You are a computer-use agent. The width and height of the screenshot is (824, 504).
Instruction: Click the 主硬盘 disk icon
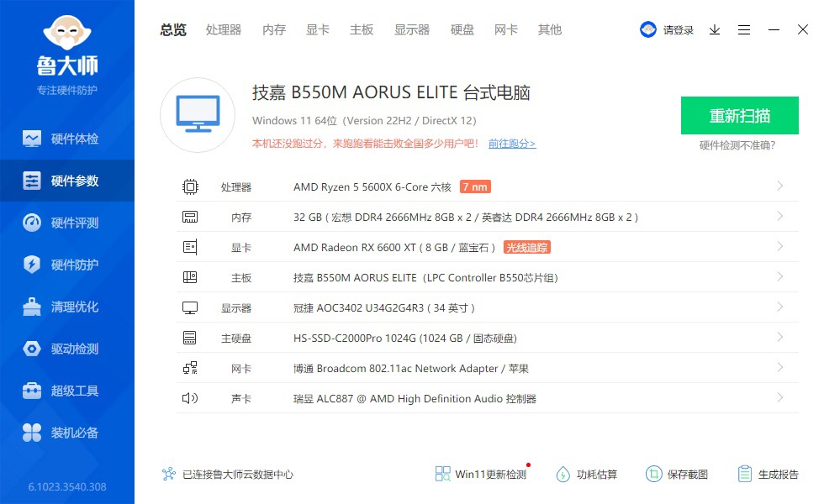[190, 338]
